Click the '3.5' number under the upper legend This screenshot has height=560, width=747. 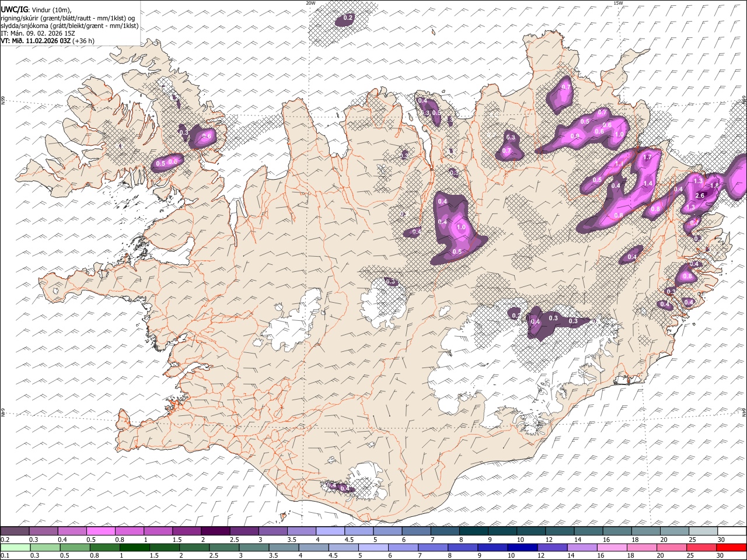click(292, 540)
